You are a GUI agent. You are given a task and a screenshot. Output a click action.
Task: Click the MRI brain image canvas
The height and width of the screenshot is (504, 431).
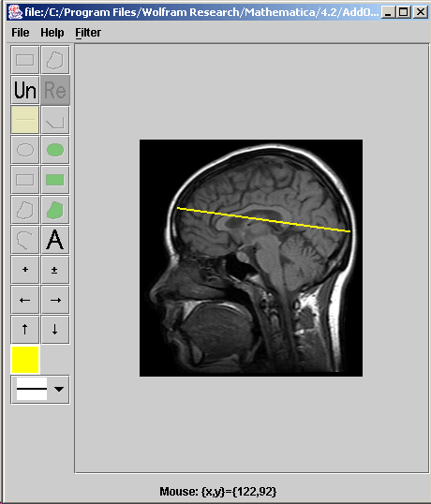251,258
